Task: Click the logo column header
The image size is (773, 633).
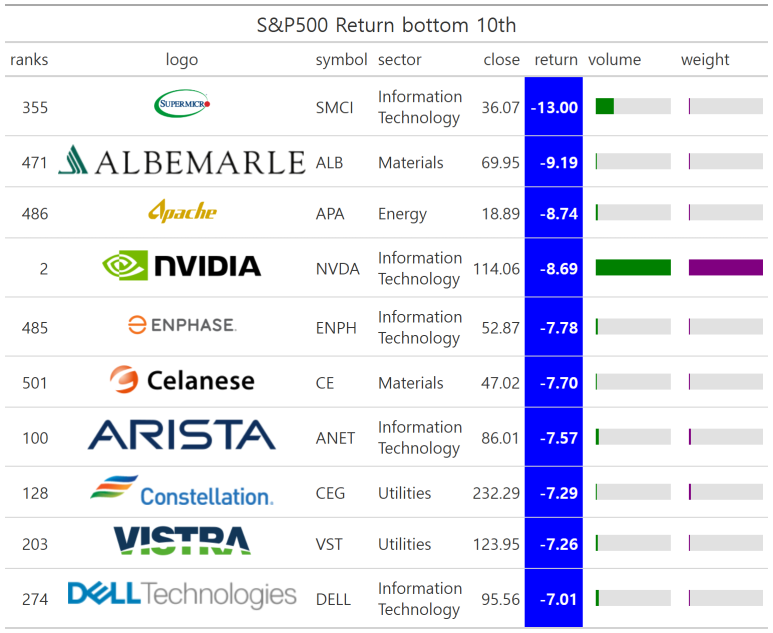Action: pyautogui.click(x=182, y=60)
